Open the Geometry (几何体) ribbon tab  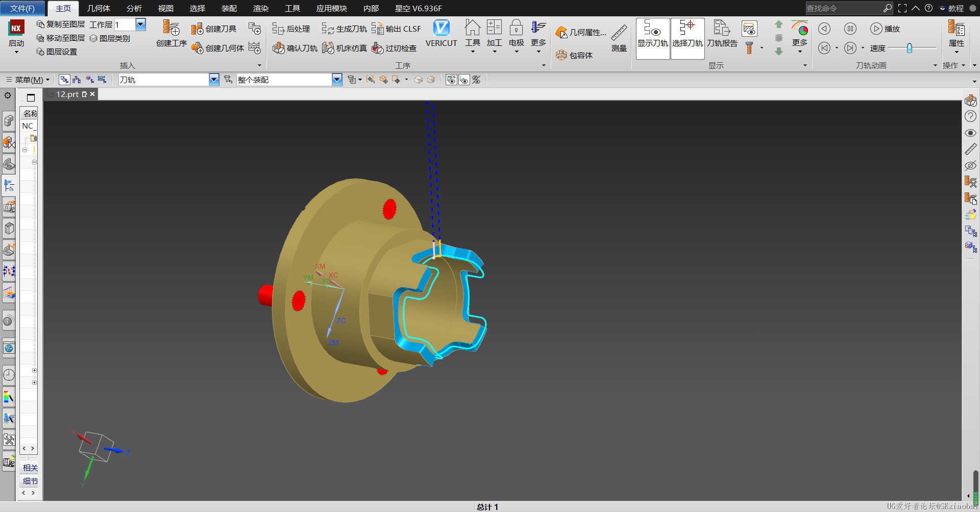tap(99, 8)
